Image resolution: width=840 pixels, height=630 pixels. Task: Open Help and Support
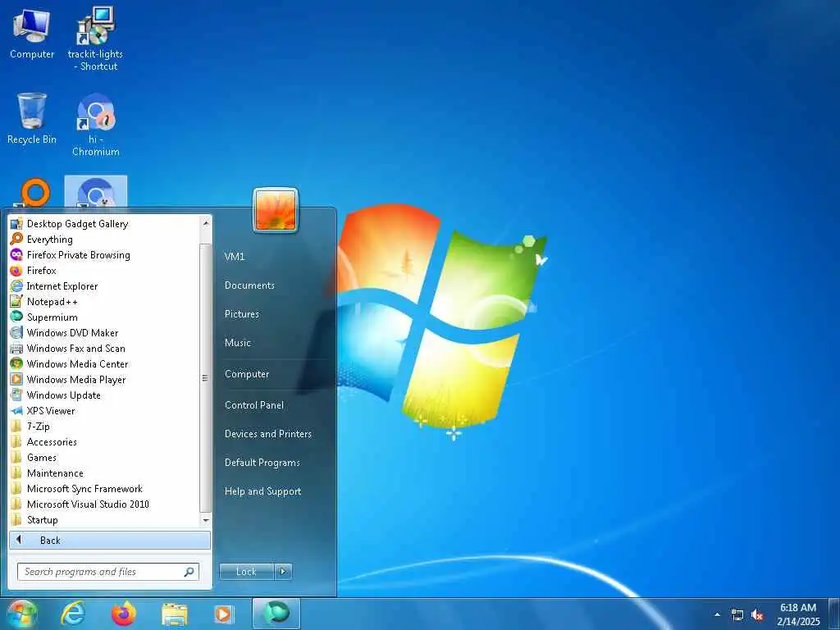[x=263, y=491]
